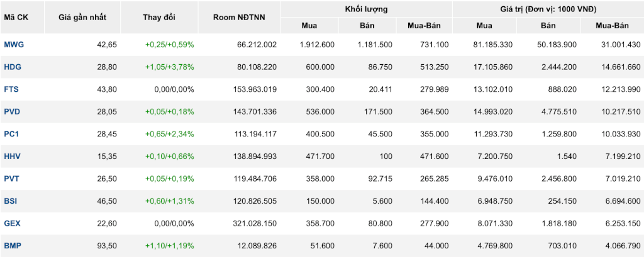Viewport: 644px width, 259px height.
Task: Click the Giá trị (Đơn vị: 1000 VNĐ) header
Action: pos(548,9)
